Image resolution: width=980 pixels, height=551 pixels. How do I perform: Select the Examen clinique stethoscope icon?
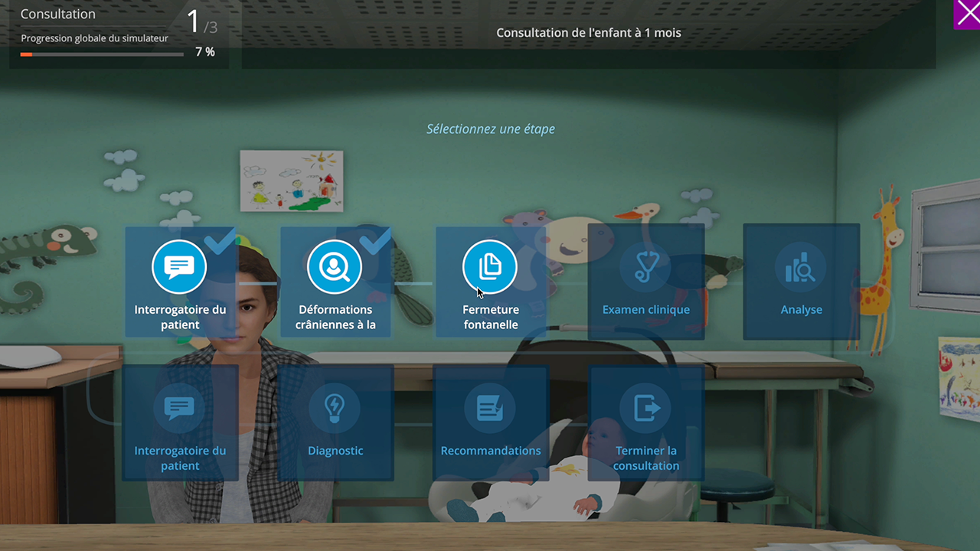[x=646, y=266]
